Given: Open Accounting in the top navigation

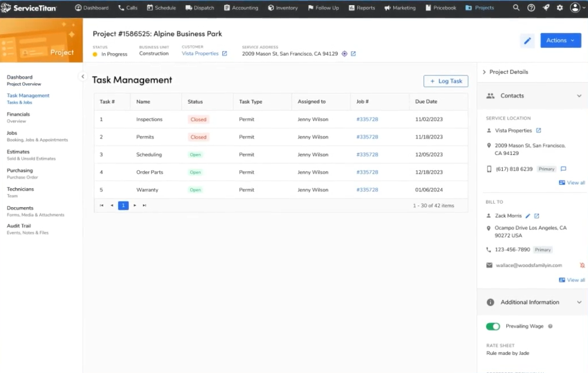Looking at the screenshot, I should tap(241, 7).
